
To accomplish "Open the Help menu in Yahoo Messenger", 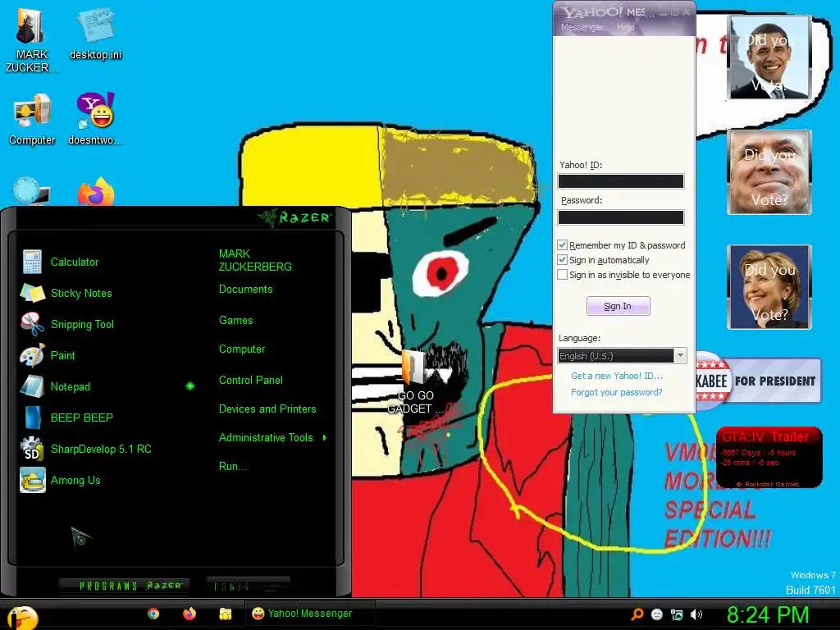I will (625, 27).
